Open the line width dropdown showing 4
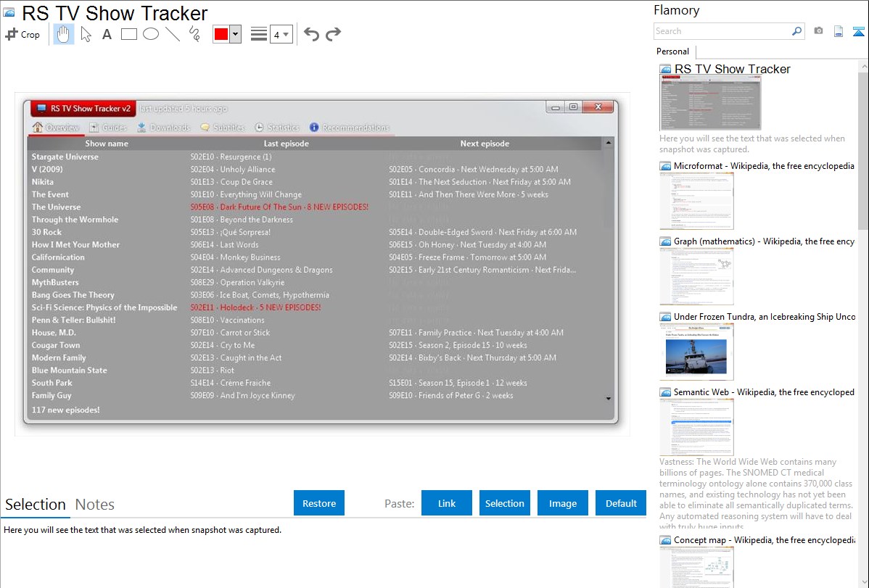 [x=281, y=34]
